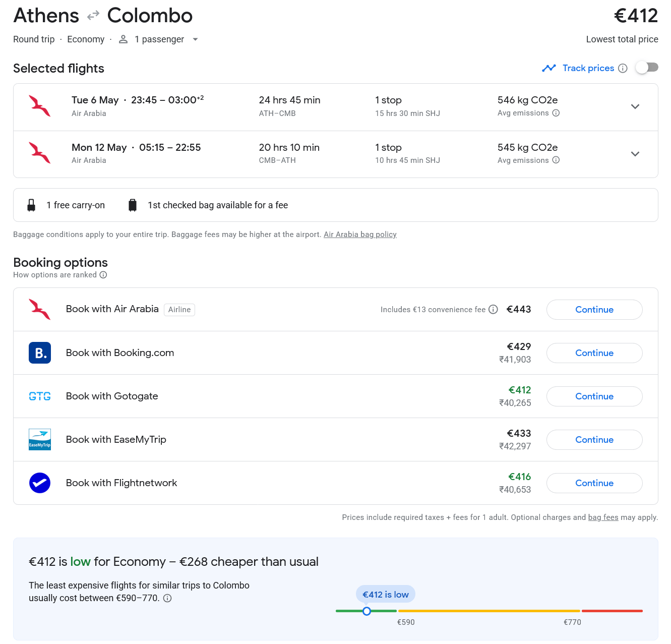Click the price marker on the slider
Viewport: 671px width, 644px height.
(x=367, y=611)
